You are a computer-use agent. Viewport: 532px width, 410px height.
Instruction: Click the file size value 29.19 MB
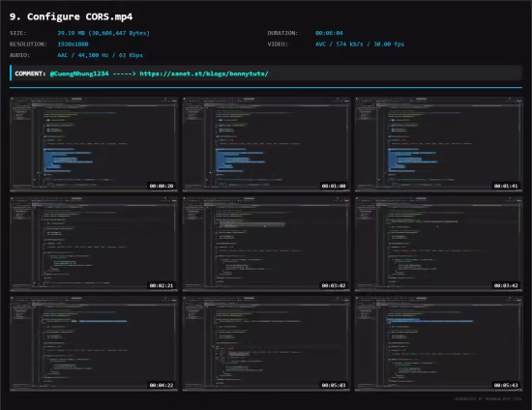(103, 33)
